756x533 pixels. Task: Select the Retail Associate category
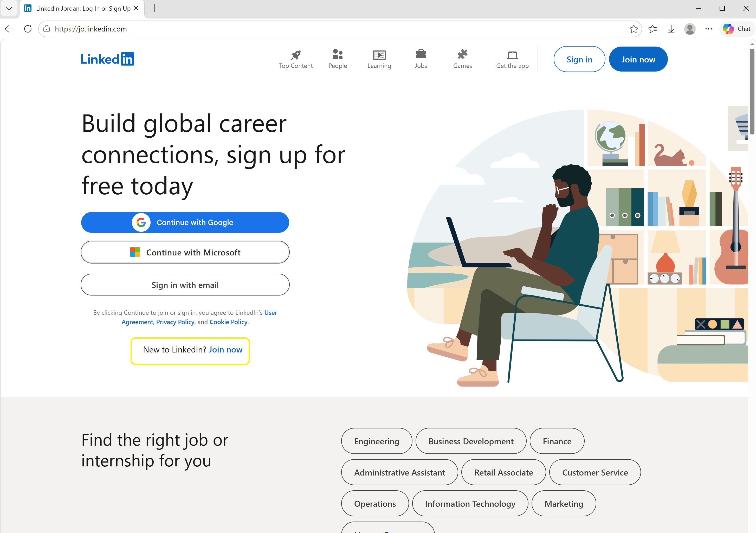503,472
